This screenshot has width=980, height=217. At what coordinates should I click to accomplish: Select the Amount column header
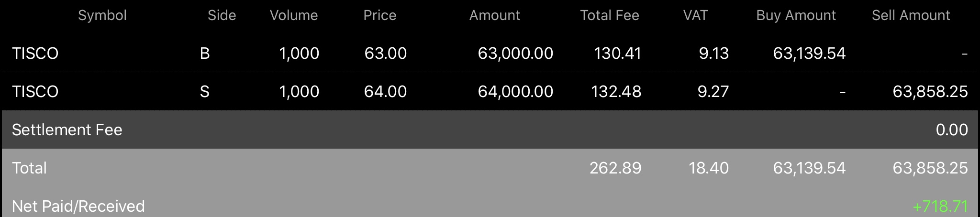494,15
